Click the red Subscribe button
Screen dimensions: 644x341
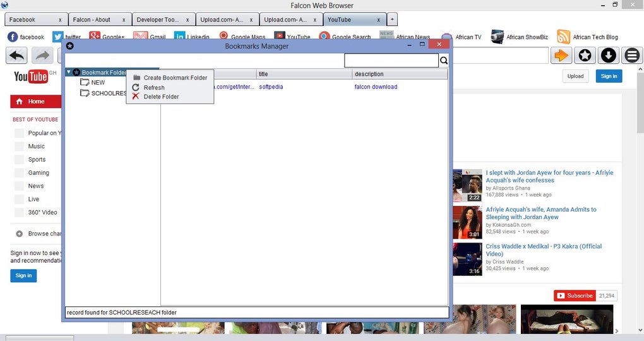(x=575, y=296)
